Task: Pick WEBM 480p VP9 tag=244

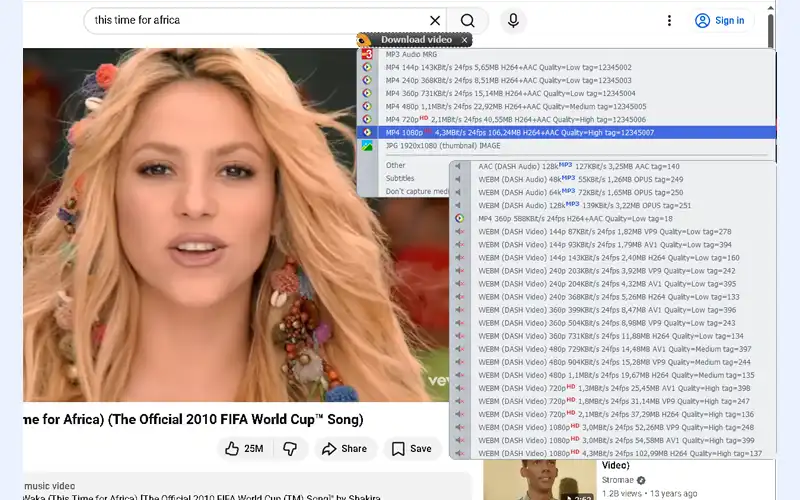Action: click(x=613, y=362)
